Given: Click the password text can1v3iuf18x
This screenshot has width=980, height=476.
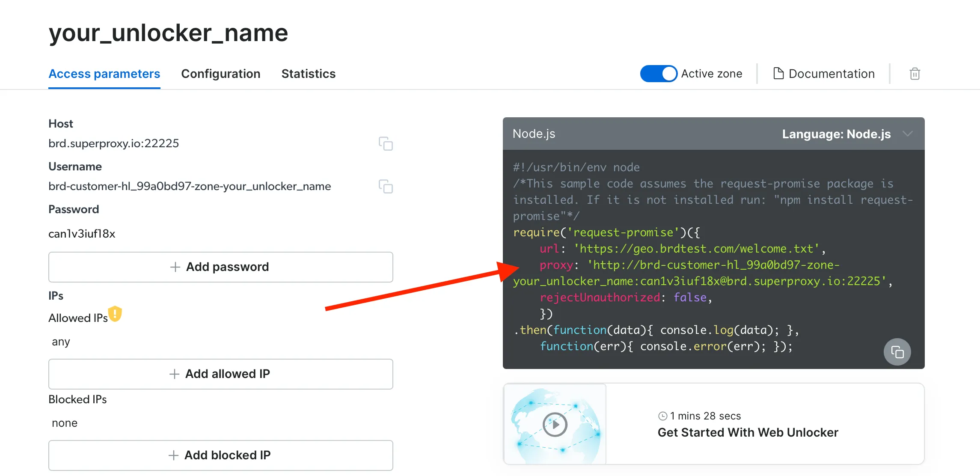Looking at the screenshot, I should 82,234.
